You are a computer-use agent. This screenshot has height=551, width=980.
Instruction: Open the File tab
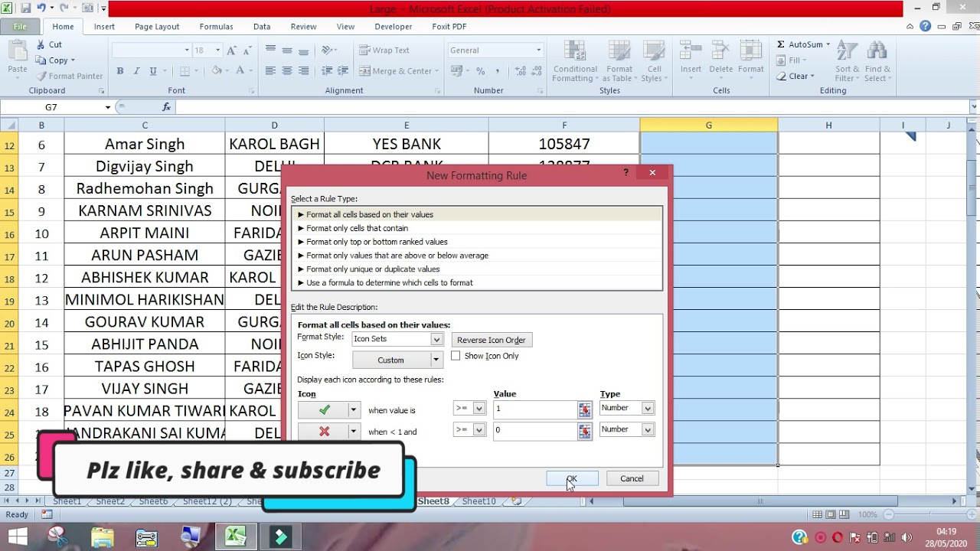pyautogui.click(x=20, y=26)
